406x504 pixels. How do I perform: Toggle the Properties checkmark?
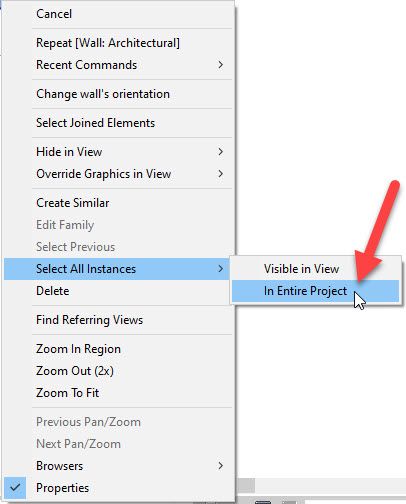(15, 488)
